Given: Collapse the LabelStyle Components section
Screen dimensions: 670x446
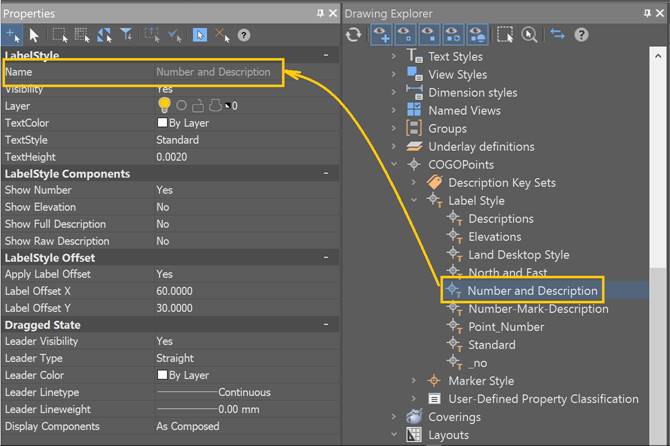Looking at the screenshot, I should pos(326,174).
